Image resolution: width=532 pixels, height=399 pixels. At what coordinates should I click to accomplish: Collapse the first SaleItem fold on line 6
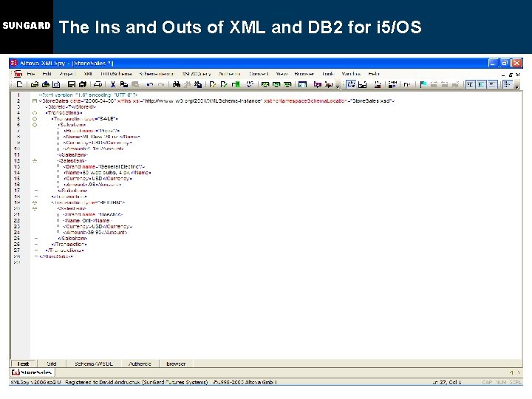pos(35,125)
